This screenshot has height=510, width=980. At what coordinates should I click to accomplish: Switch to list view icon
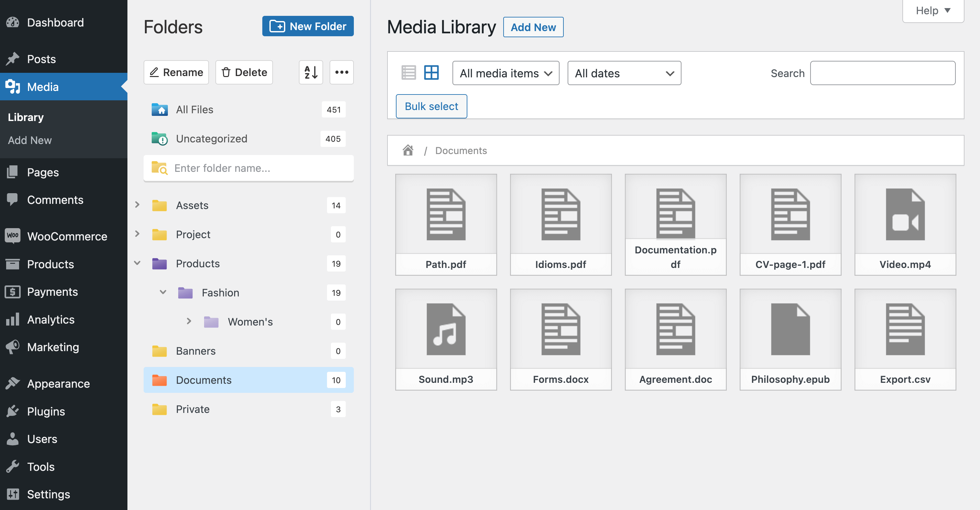coord(408,72)
